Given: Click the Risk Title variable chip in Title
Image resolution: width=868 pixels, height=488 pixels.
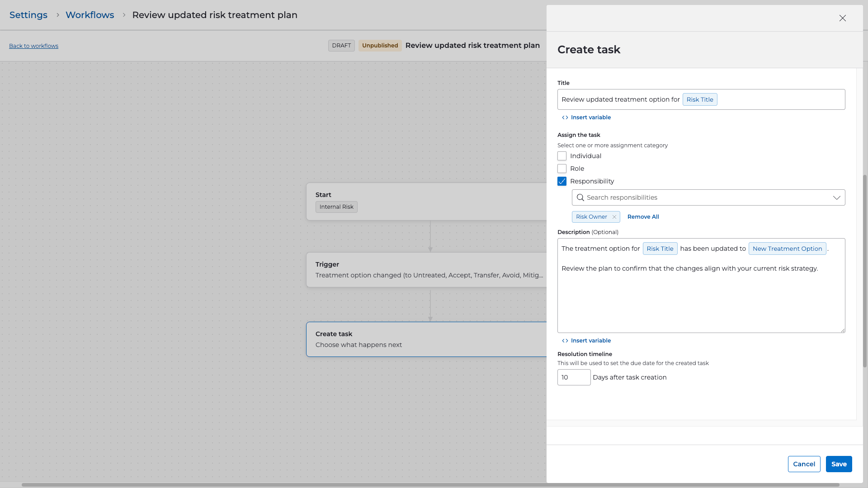Looking at the screenshot, I should tap(700, 99).
